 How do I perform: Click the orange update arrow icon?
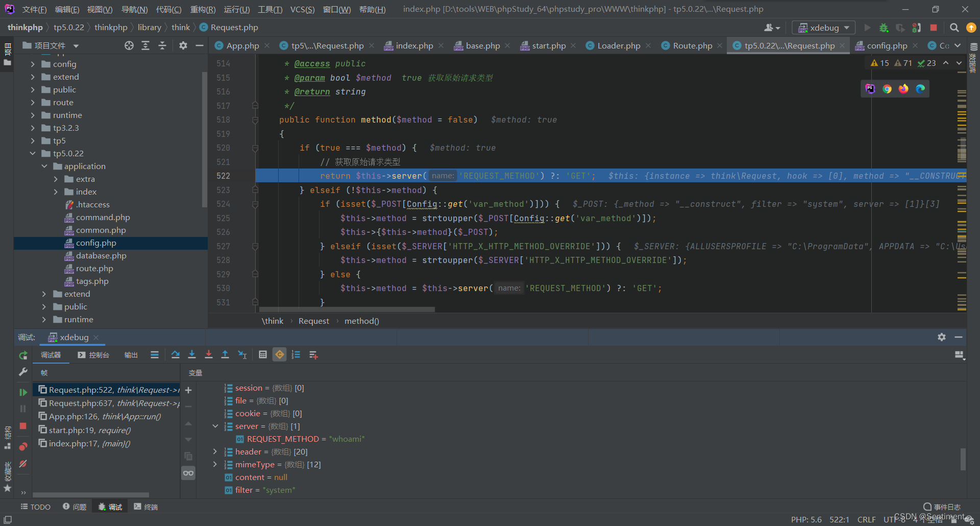click(971, 28)
